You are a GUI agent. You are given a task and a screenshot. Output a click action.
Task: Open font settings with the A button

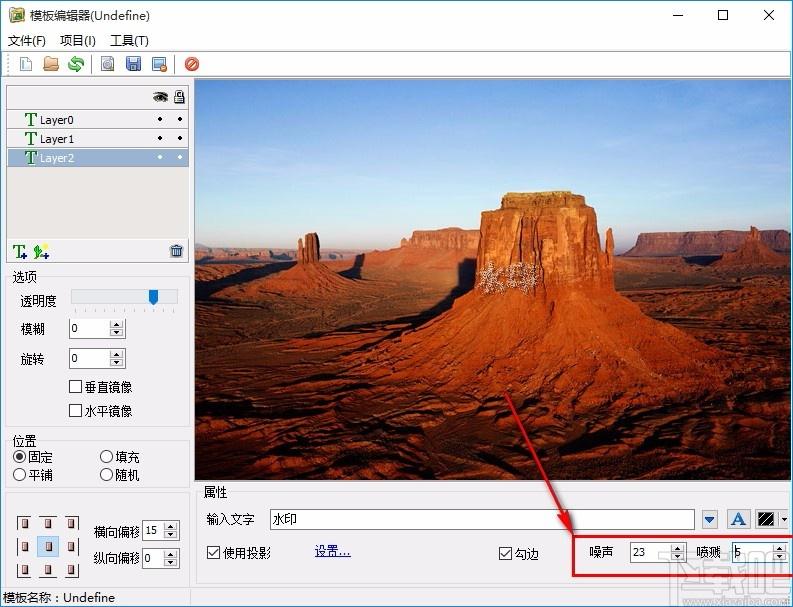coord(738,519)
